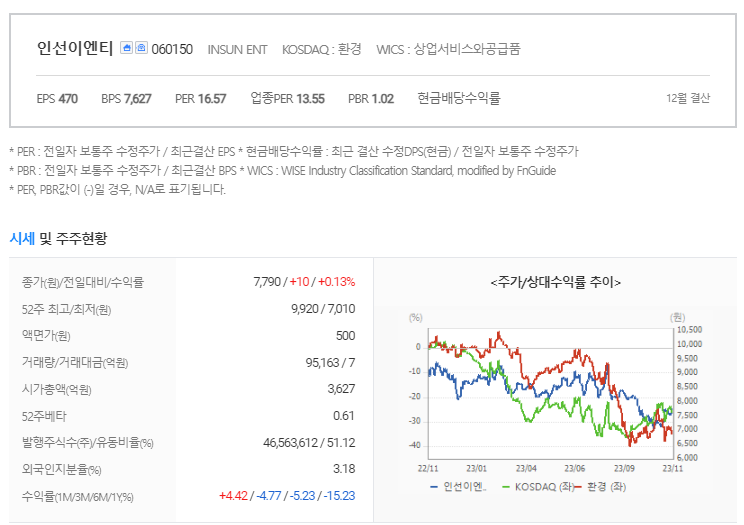
Task: Click the 액면가 row label
Action: pos(46,336)
